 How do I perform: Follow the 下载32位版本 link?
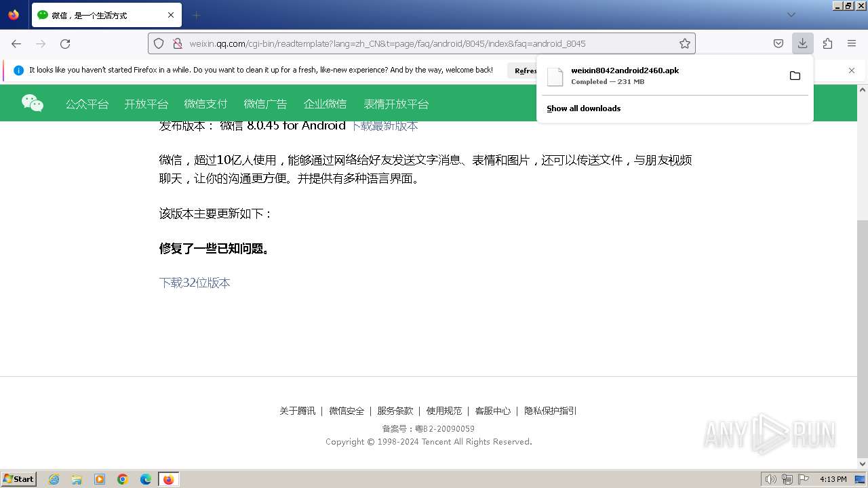pos(195,283)
